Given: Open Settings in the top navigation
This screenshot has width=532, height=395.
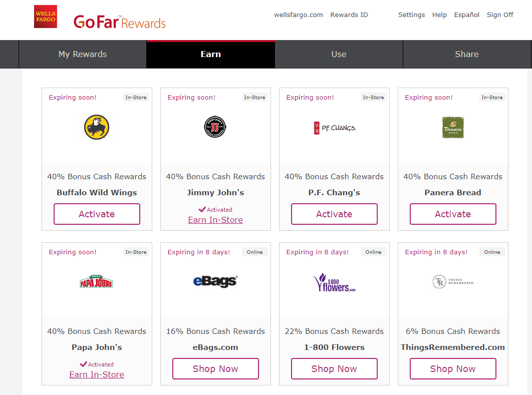Looking at the screenshot, I should point(411,15).
